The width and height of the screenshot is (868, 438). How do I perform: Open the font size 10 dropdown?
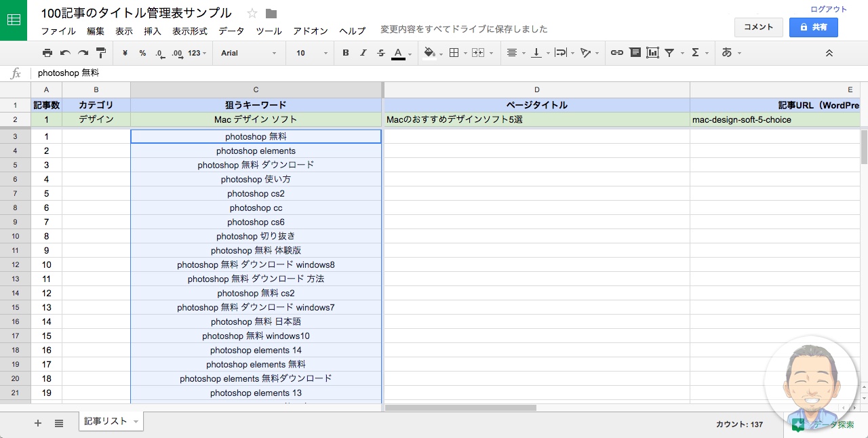[x=312, y=53]
